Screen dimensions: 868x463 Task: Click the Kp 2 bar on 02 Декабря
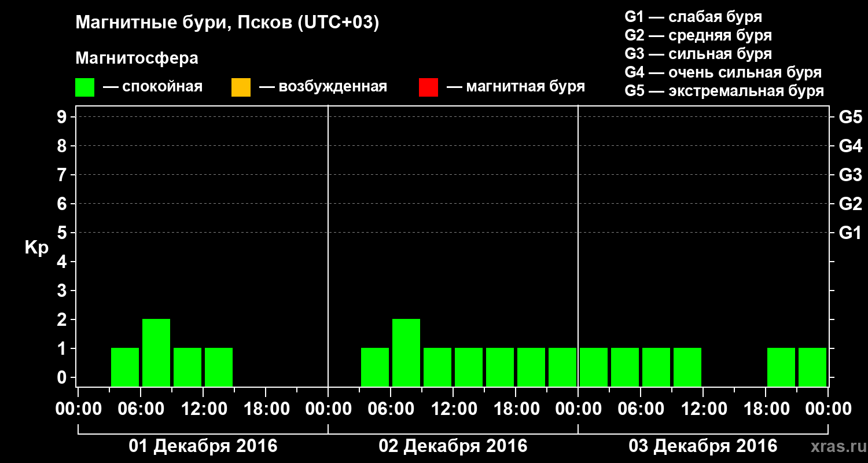pyautogui.click(x=406, y=352)
